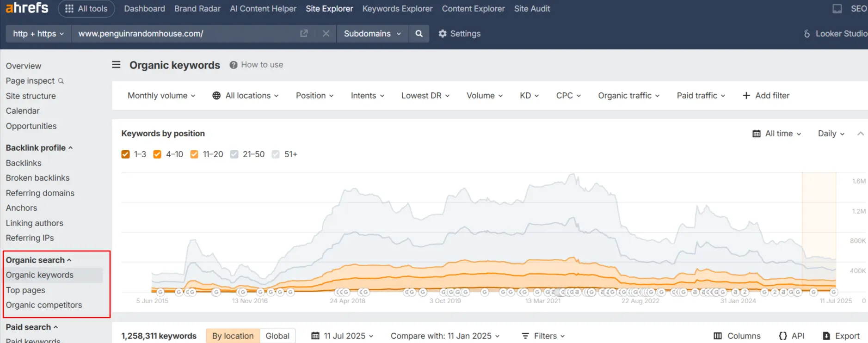Image resolution: width=868 pixels, height=343 pixels.
Task: Open the Organic traffic filter dropdown
Action: (629, 96)
